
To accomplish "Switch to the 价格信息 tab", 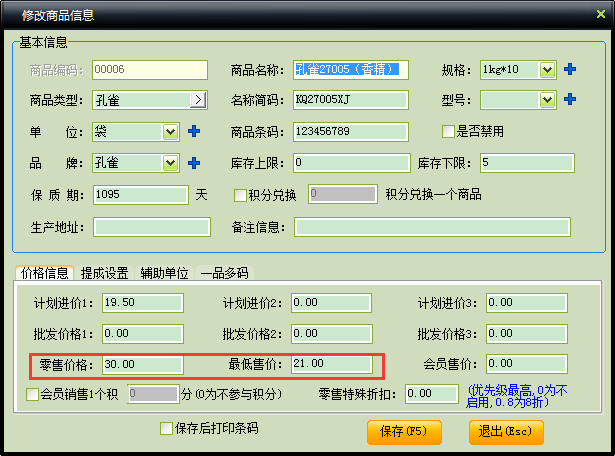I will coord(44,273).
